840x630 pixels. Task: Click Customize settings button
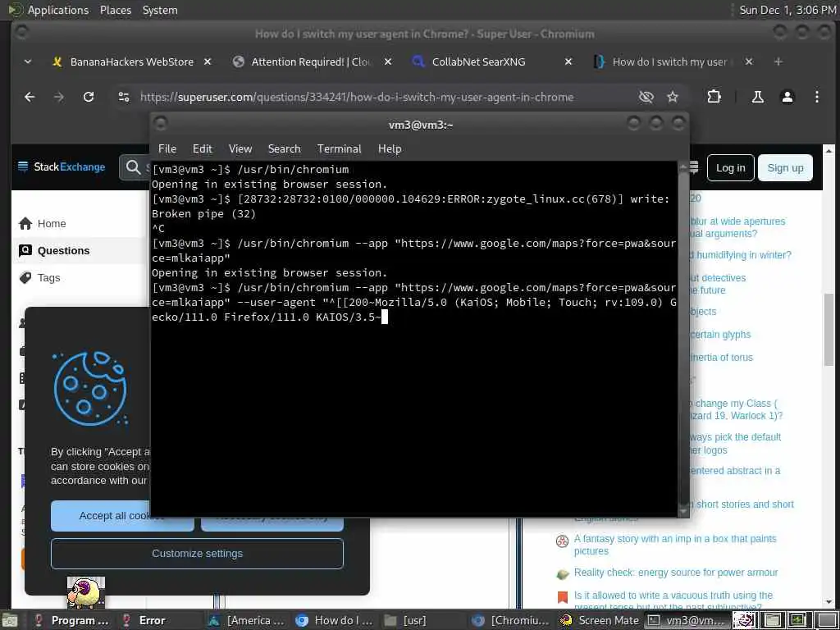(197, 554)
